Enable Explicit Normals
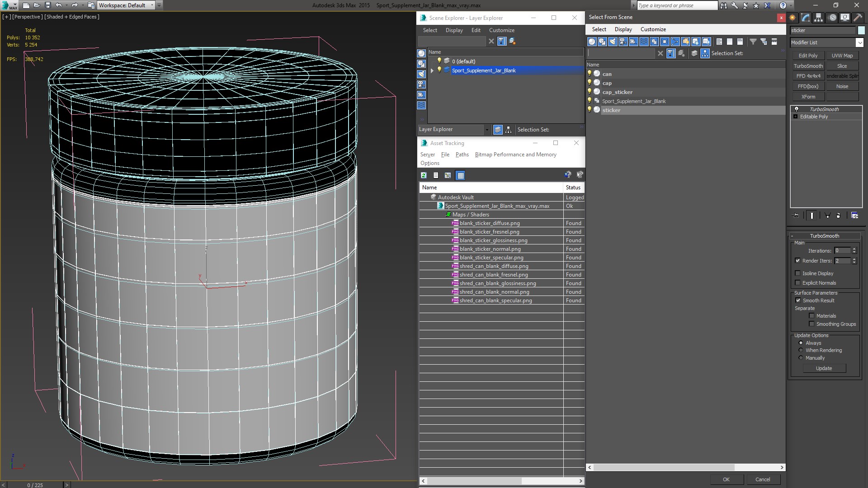The image size is (868, 488). pos(797,283)
